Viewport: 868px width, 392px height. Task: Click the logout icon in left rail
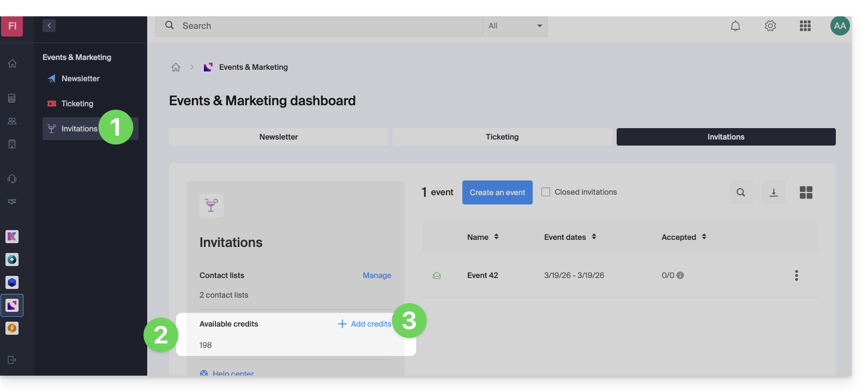(x=12, y=360)
